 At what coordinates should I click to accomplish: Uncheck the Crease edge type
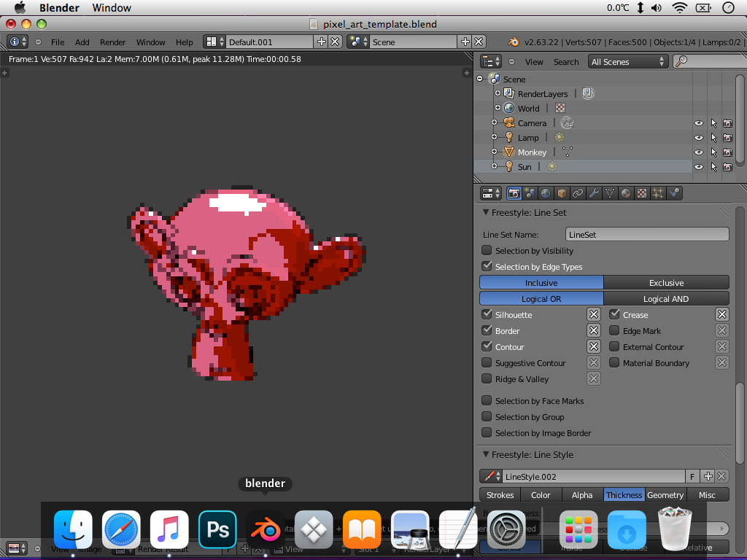[614, 314]
